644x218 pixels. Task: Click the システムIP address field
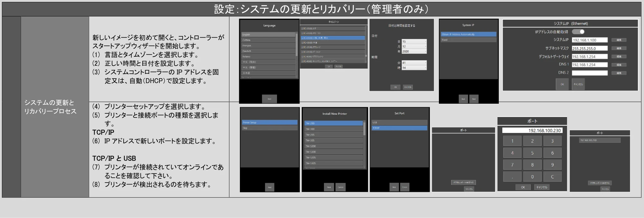pyautogui.click(x=590, y=40)
